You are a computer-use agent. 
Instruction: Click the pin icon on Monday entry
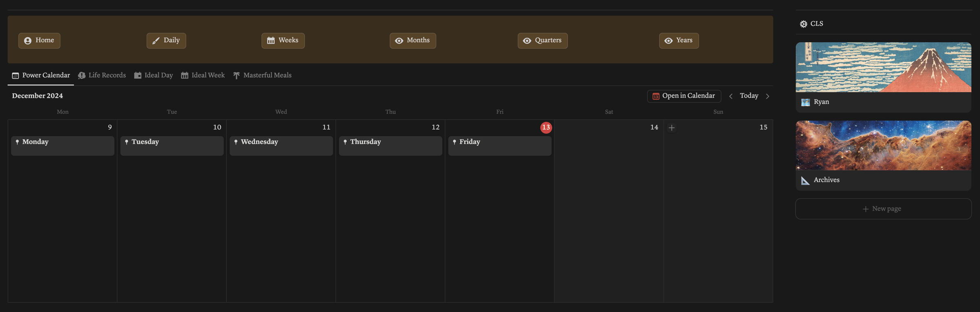click(17, 142)
